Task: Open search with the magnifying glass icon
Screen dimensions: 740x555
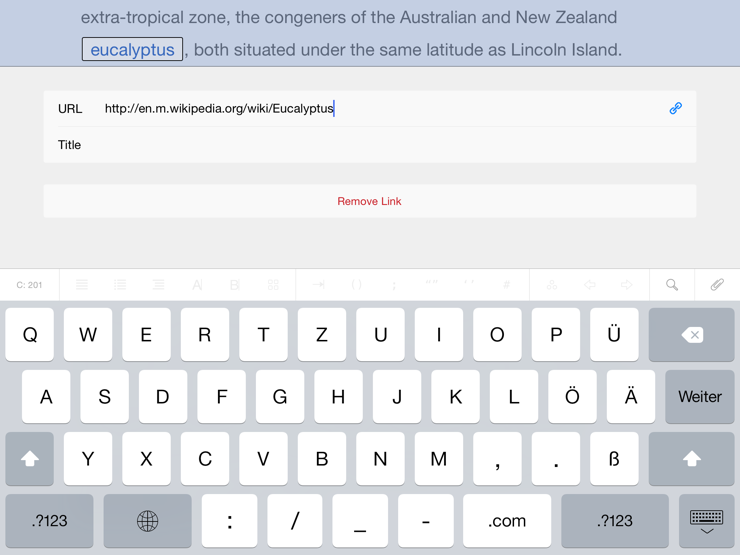Action: (672, 285)
